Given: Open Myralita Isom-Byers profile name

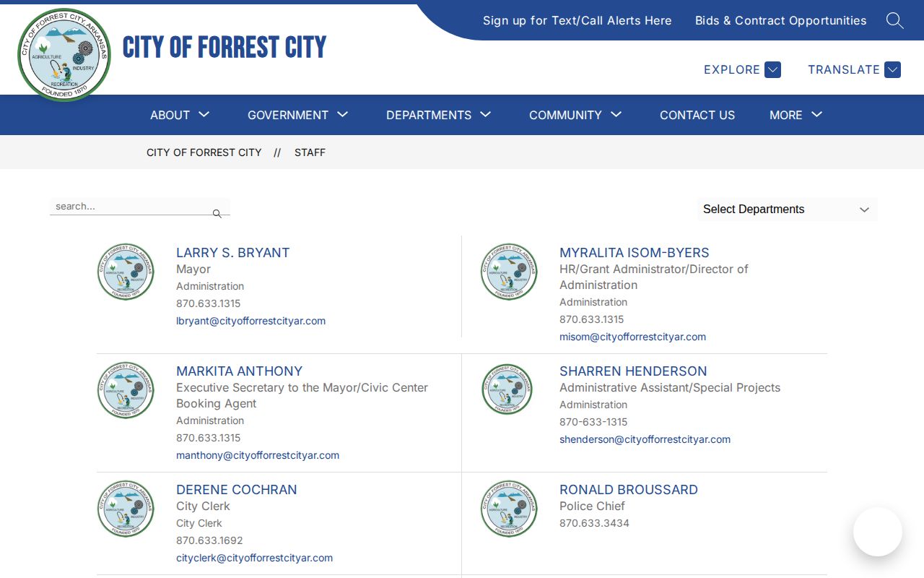Looking at the screenshot, I should (x=635, y=252).
